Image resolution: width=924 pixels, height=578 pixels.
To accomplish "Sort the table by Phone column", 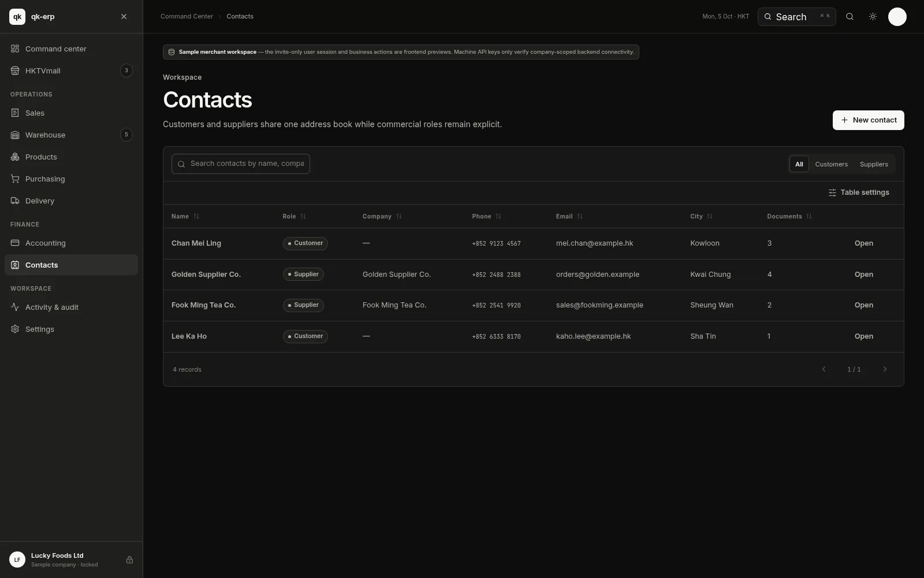I will (x=486, y=216).
